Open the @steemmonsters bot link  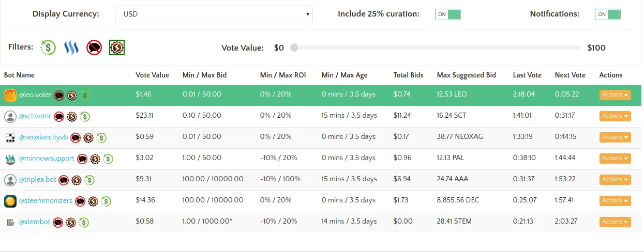[46, 201]
